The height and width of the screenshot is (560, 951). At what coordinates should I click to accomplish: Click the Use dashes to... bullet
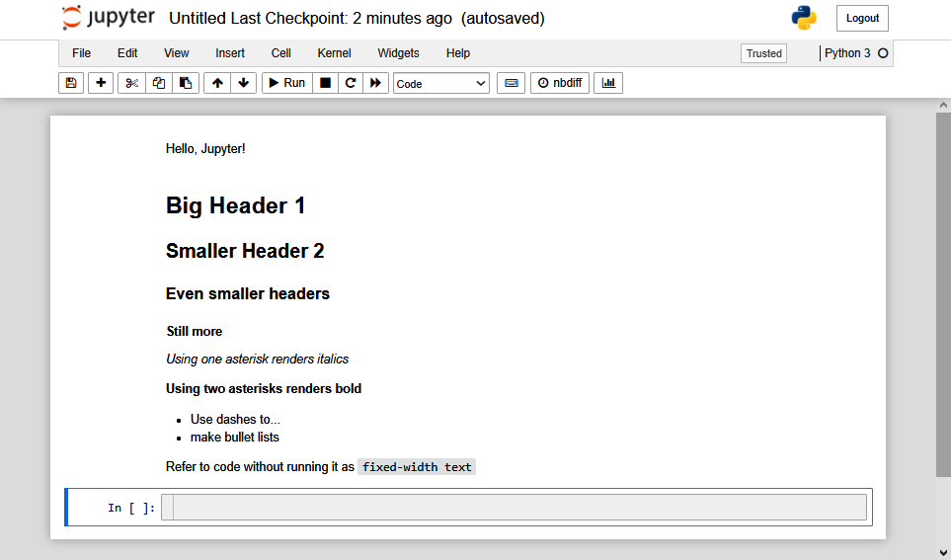point(235,419)
